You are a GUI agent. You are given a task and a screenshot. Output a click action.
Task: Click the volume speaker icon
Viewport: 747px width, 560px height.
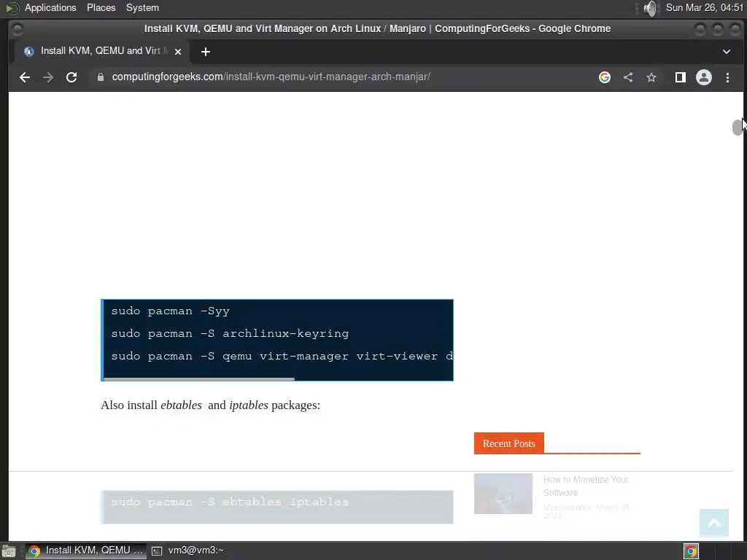[650, 8]
